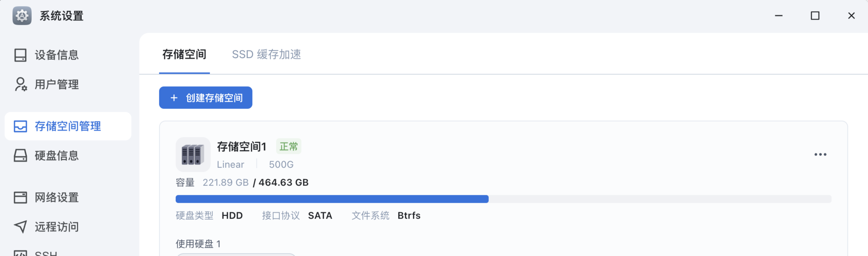Select 远程访问 in the sidebar
Viewport: 868px width, 256px height.
57,227
